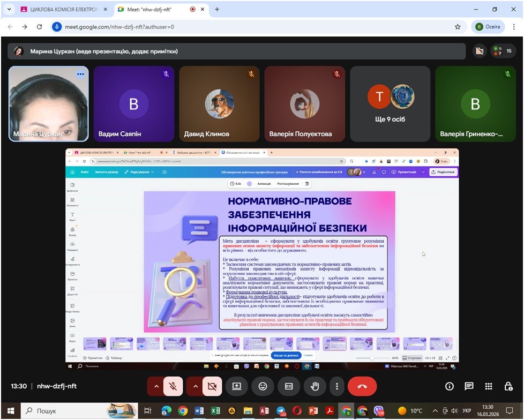Expand audio settings arrow next to microphone
524x420 pixels.
pyautogui.click(x=156, y=386)
